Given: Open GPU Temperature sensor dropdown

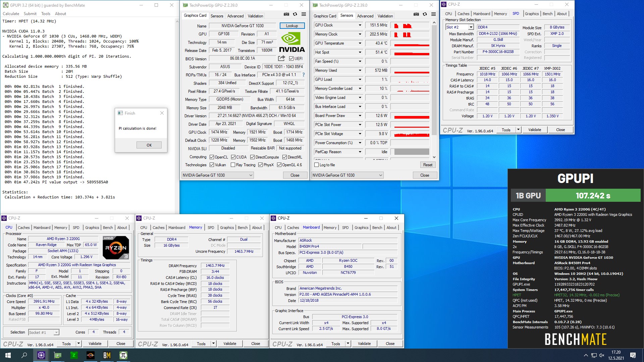Looking at the screenshot, I should pos(360,43).
